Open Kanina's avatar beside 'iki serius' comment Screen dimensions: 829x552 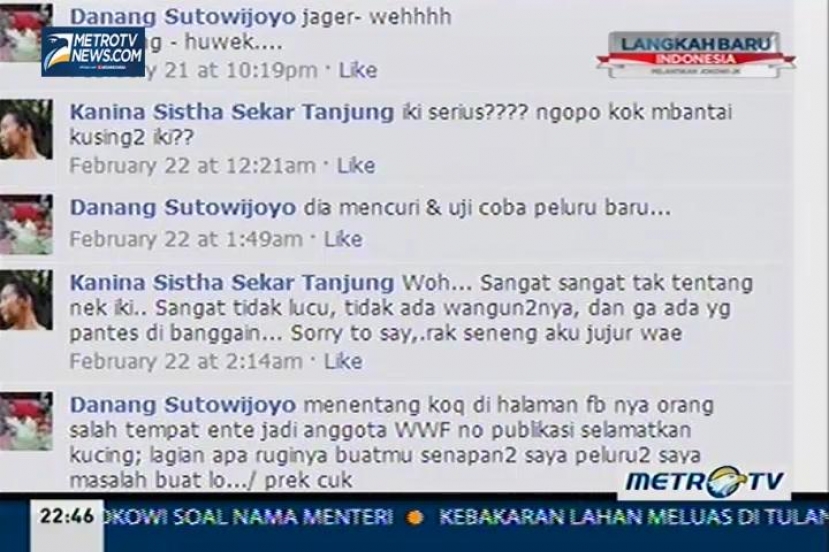coord(26,130)
